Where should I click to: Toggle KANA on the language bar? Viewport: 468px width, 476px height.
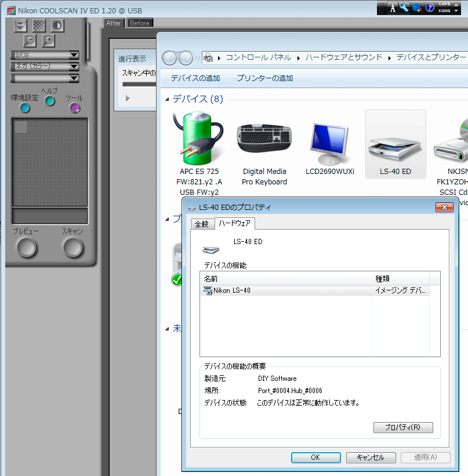tap(444, 10)
